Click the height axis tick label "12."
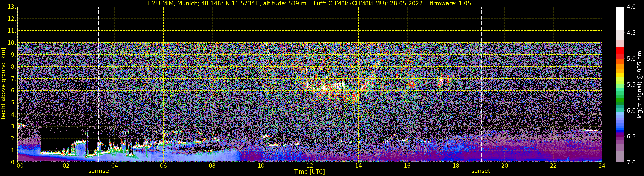 pos(12,19)
